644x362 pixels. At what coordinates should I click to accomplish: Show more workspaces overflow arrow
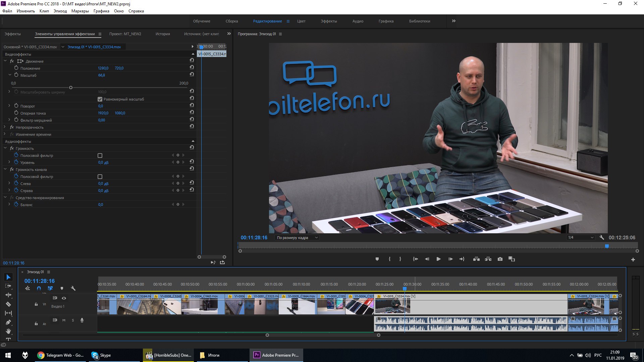click(x=453, y=21)
